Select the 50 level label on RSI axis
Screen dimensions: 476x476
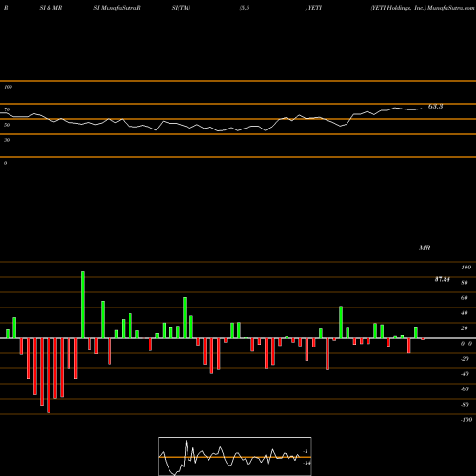(7, 125)
